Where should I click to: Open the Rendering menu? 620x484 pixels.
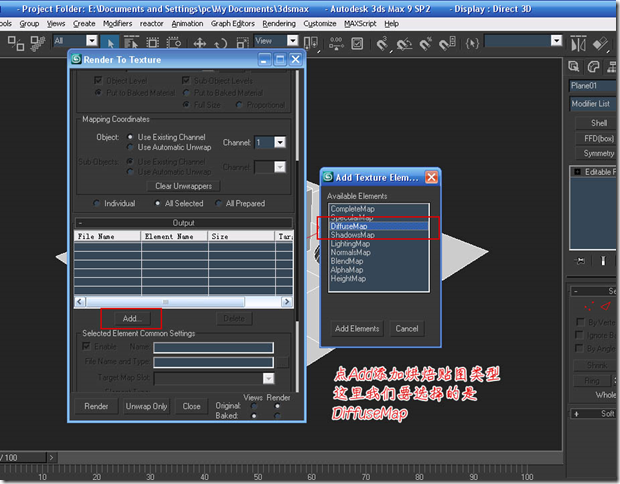tap(279, 24)
